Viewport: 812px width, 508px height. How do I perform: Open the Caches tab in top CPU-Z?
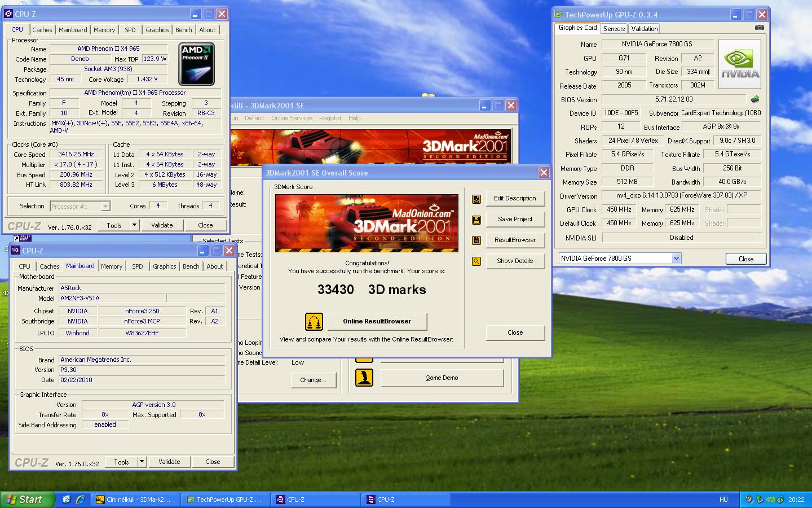click(42, 30)
